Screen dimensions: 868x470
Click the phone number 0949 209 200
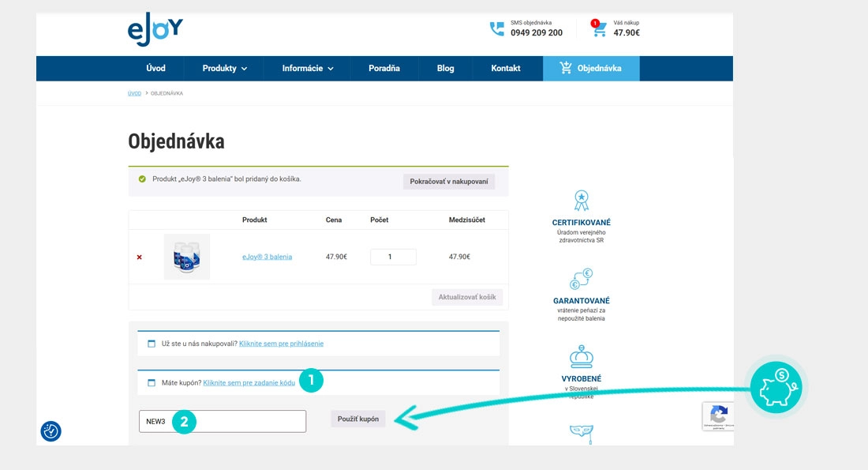tap(537, 32)
